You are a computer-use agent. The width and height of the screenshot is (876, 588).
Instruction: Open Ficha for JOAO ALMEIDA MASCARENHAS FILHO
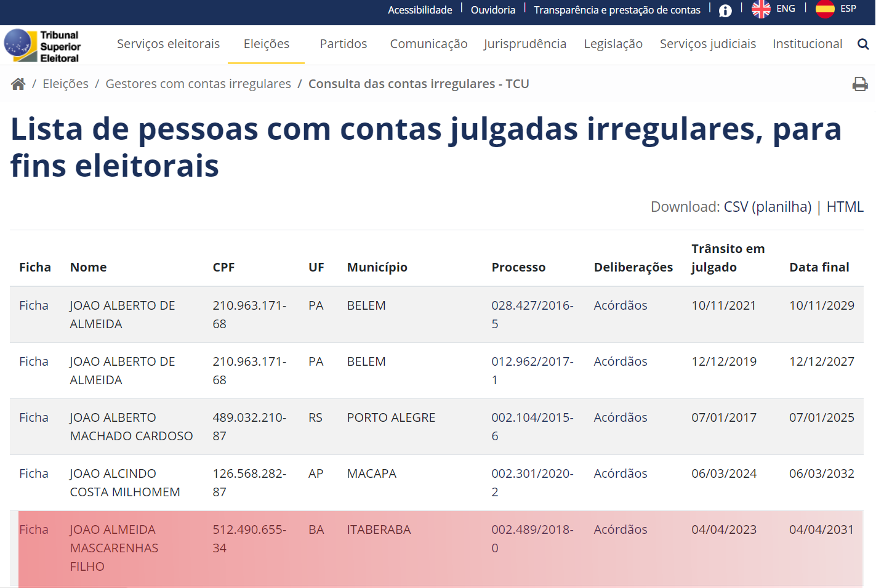[34, 530]
